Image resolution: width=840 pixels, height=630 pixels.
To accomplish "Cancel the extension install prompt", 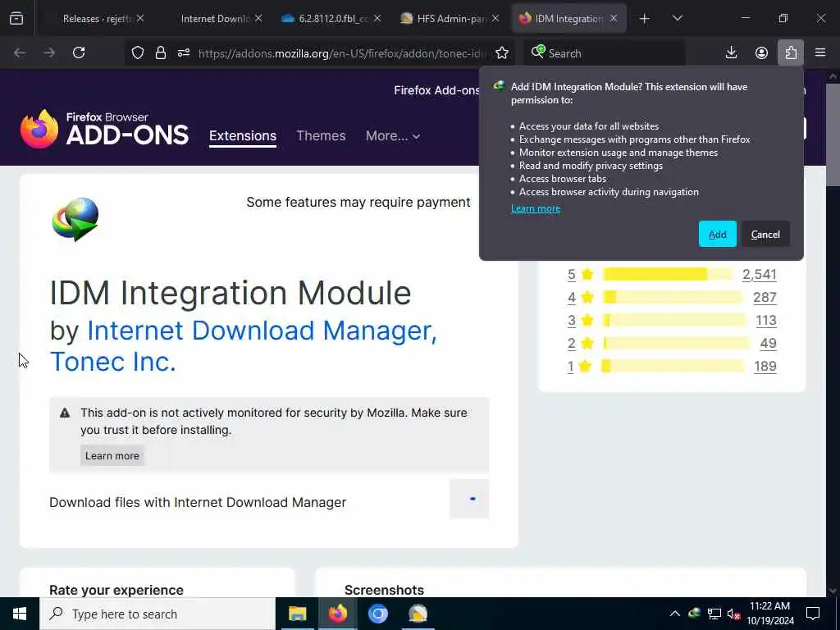I will (765, 234).
